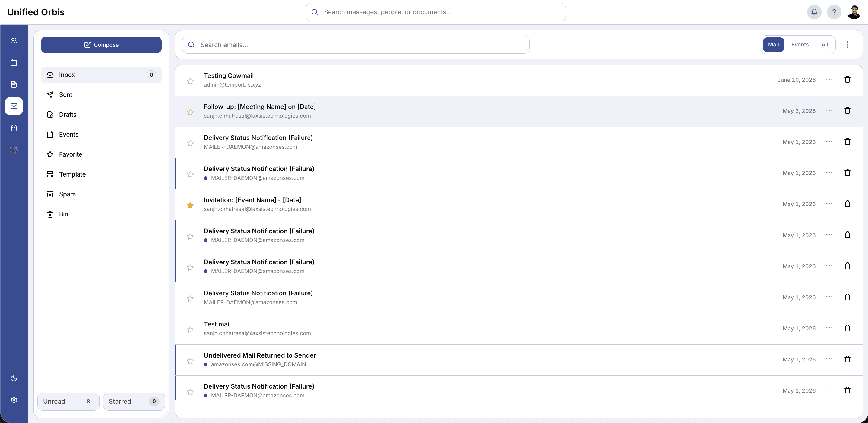Image resolution: width=868 pixels, height=423 pixels.
Task: Filter by Starred emails
Action: click(134, 402)
